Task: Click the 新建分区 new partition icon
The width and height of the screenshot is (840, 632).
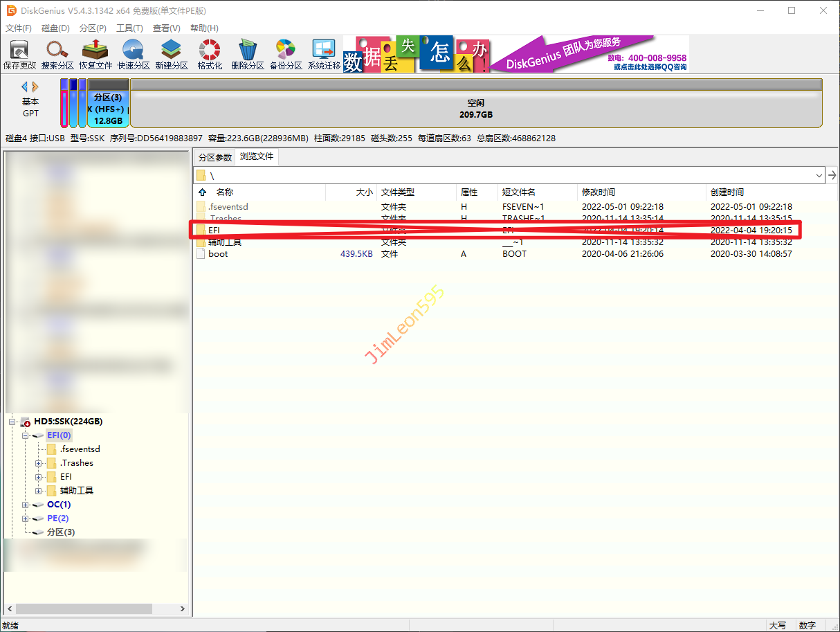Action: [172, 54]
